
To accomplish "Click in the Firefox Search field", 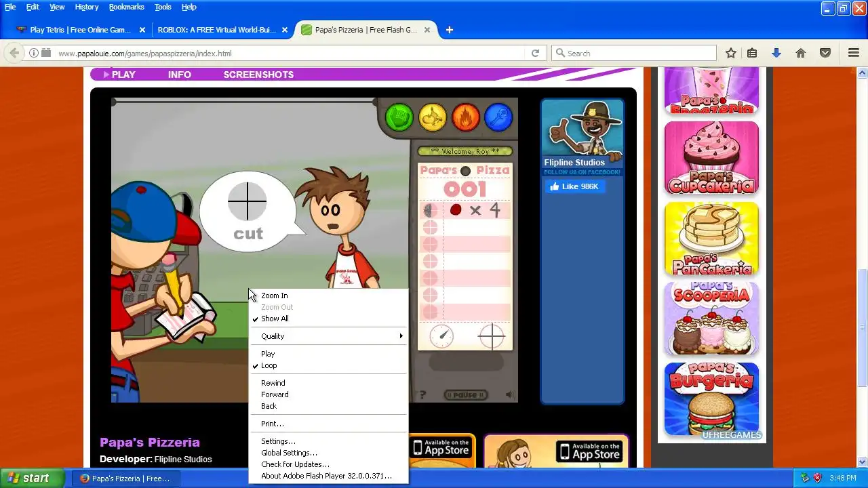I will click(634, 53).
